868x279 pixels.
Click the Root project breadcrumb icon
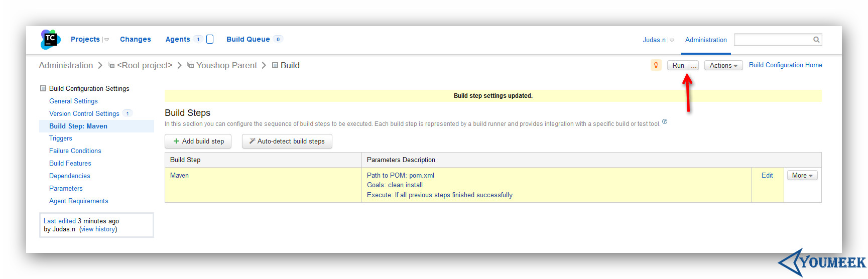pyautogui.click(x=111, y=65)
